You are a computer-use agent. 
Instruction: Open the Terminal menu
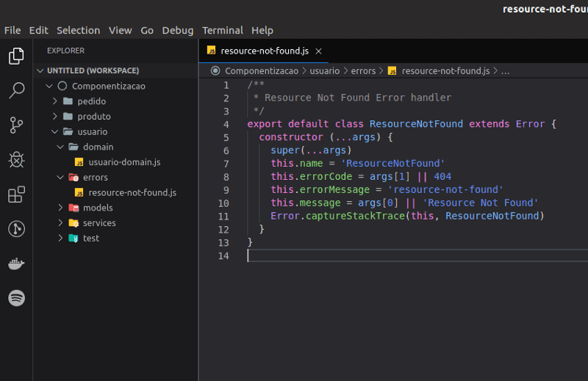pyautogui.click(x=223, y=30)
